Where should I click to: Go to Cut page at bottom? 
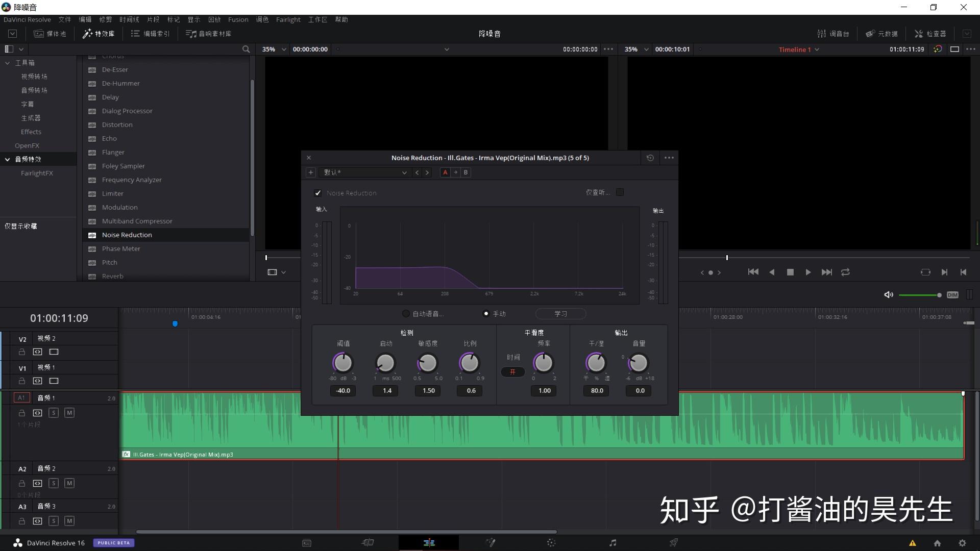368,543
